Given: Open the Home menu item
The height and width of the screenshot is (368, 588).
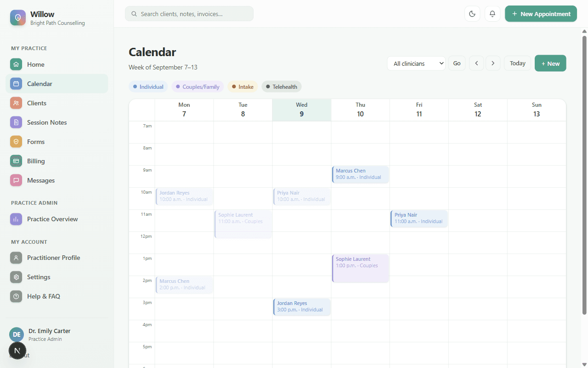Looking at the screenshot, I should (57, 64).
